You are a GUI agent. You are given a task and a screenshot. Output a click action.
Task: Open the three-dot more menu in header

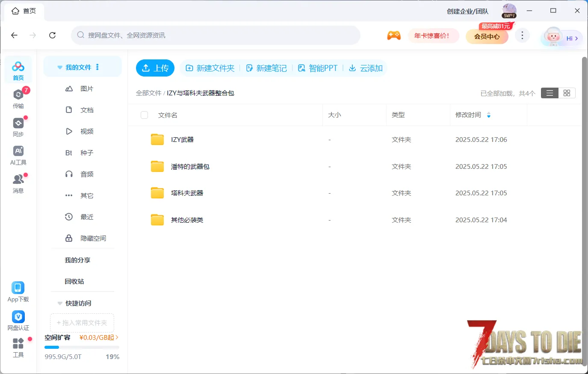pyautogui.click(x=522, y=35)
